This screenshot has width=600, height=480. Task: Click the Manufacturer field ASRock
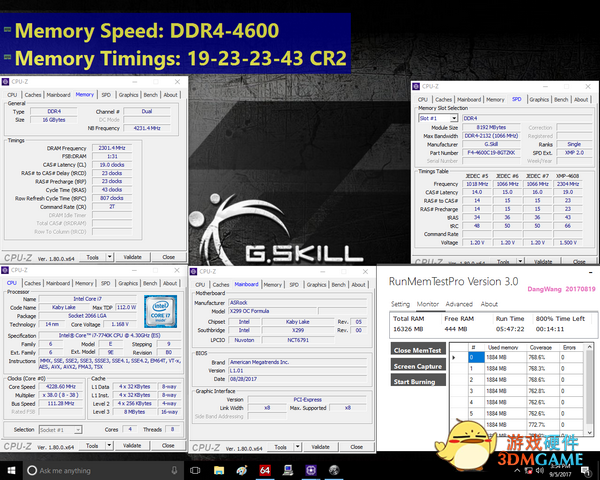298,303
